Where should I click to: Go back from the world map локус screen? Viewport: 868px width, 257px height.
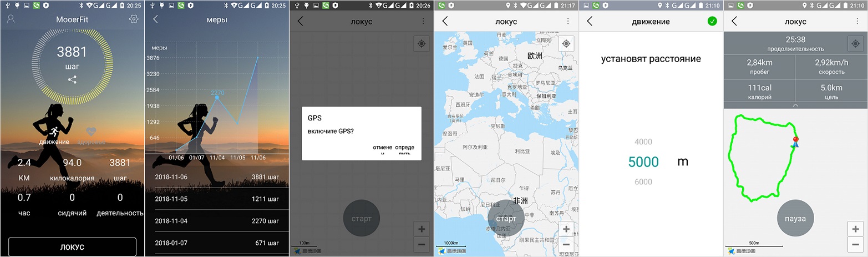pyautogui.click(x=445, y=21)
